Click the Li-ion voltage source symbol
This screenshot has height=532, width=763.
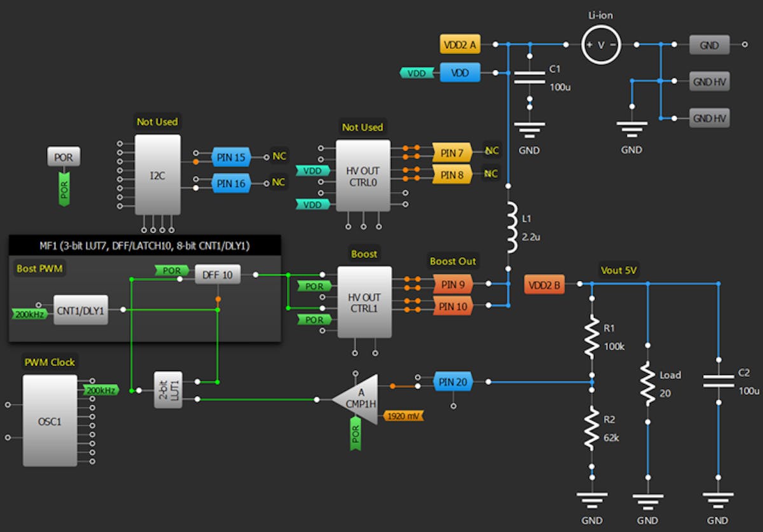600,44
